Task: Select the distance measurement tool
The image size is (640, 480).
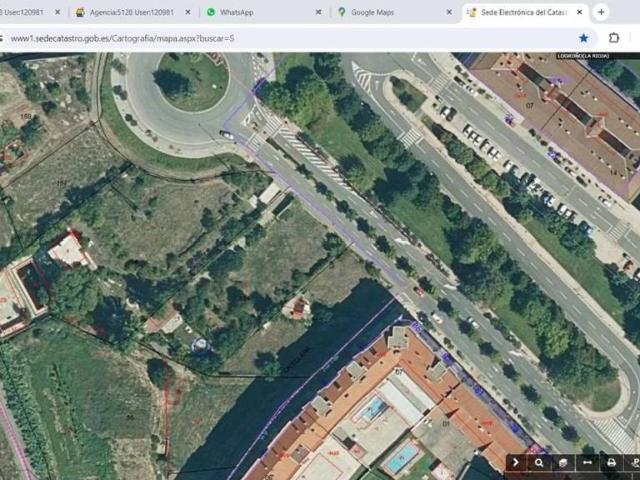Action: tap(587, 463)
